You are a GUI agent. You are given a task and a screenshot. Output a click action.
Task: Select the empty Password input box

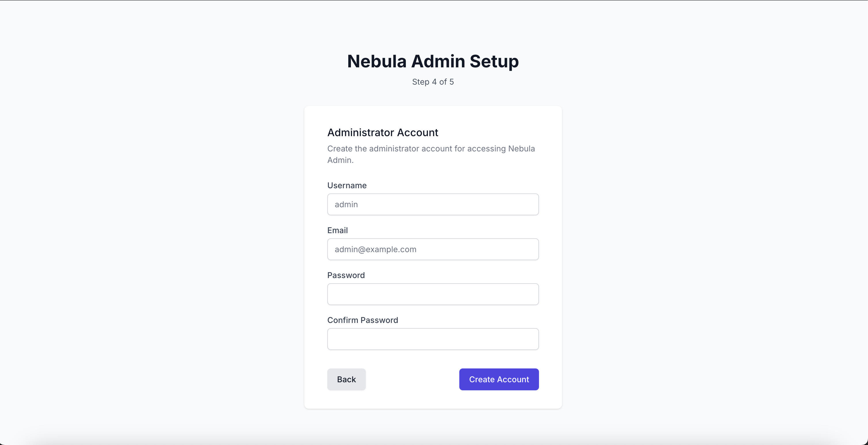[x=433, y=294]
